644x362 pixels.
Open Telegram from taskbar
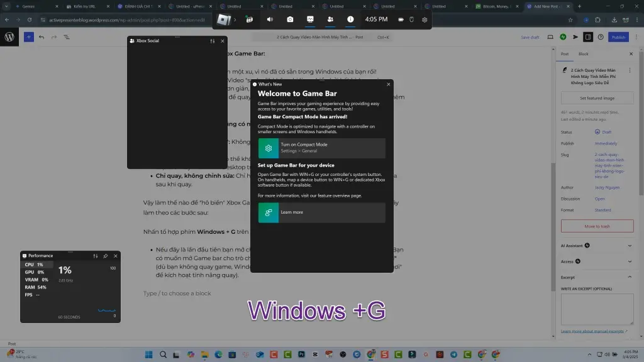[x=453, y=354]
